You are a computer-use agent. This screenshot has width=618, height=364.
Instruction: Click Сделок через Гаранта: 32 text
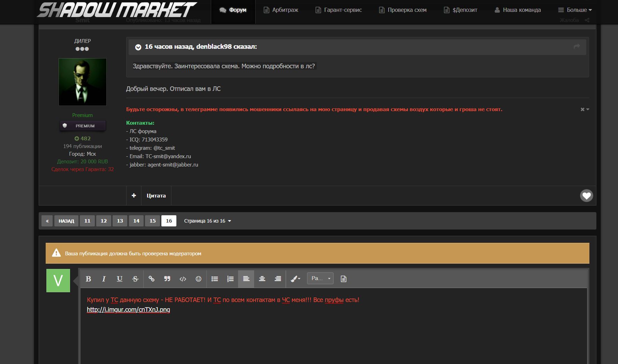[x=83, y=169]
